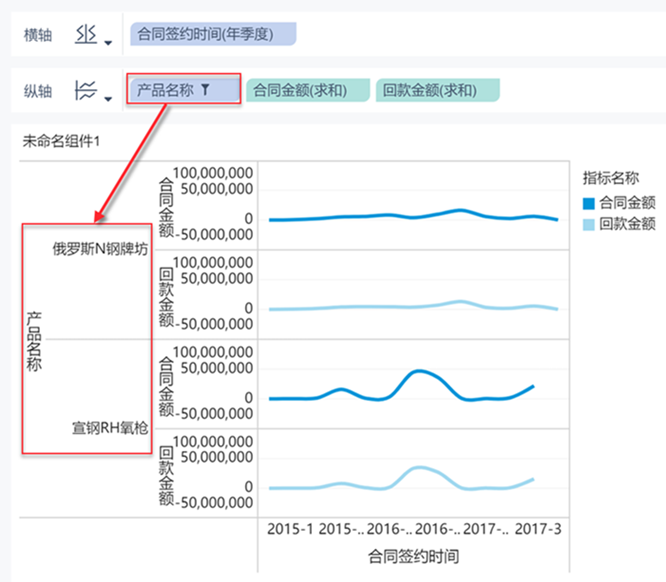Click the 回款金额 legend label

[627, 224]
